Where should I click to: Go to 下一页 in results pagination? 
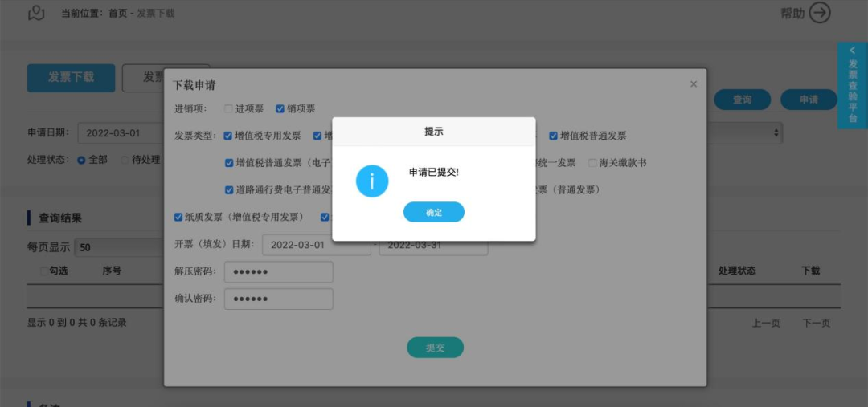[x=817, y=324]
